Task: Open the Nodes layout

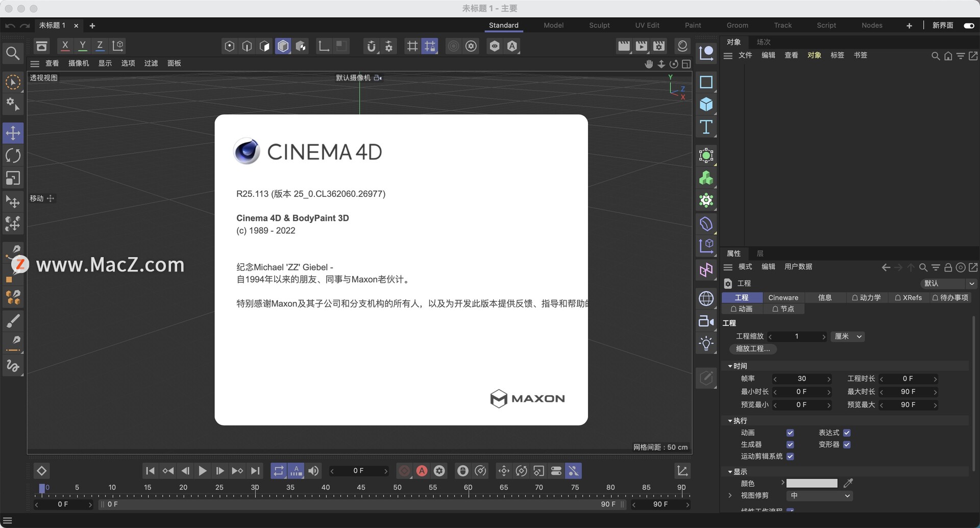Action: 872,26
